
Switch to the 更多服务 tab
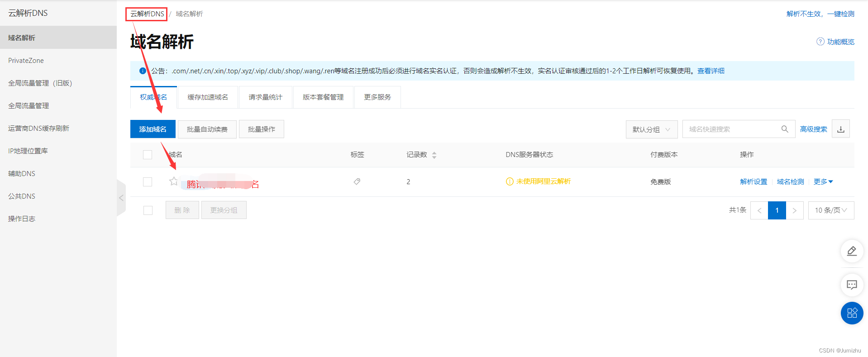tap(377, 97)
